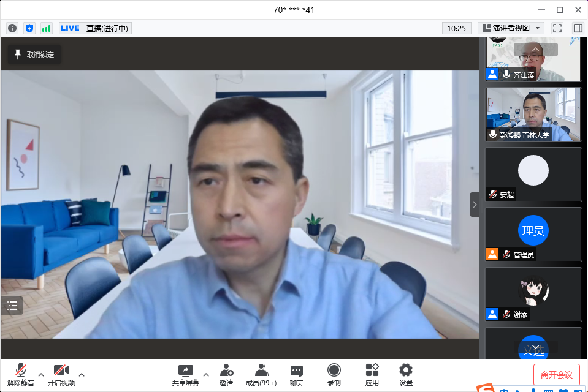Unpin video with 取消锁定

pos(34,55)
